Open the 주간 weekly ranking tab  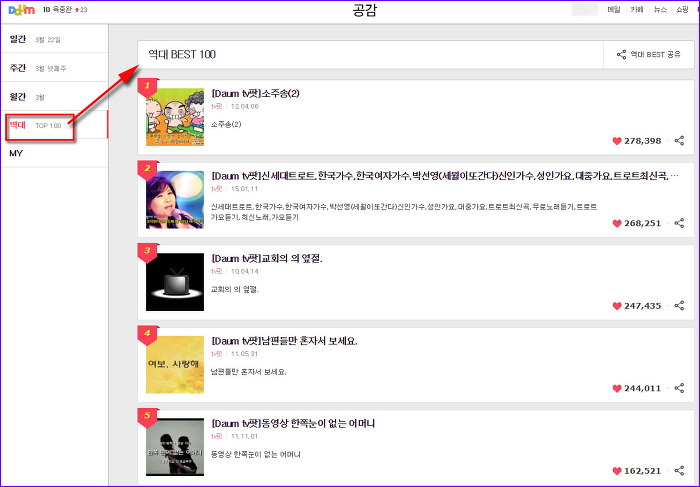click(x=54, y=68)
